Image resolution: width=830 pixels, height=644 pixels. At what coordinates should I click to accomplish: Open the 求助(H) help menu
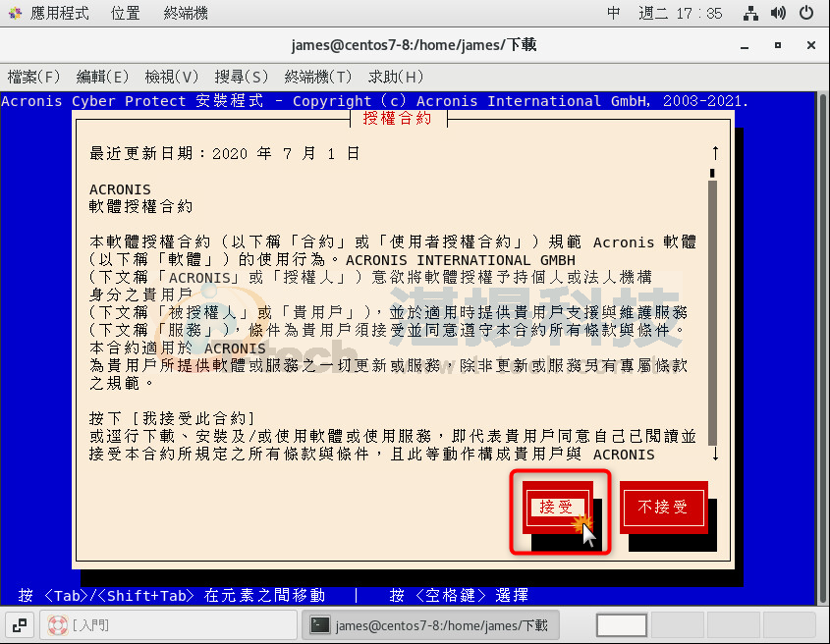point(396,77)
